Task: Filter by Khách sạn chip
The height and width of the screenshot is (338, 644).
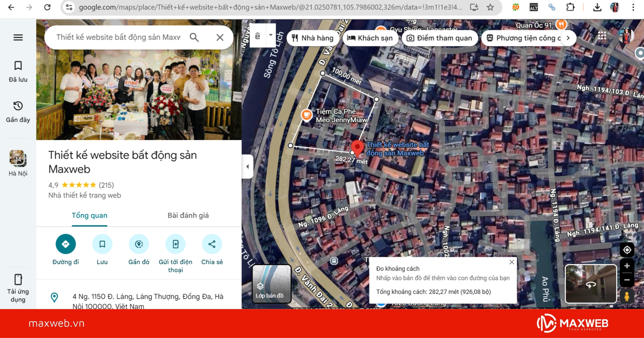Action: click(x=370, y=38)
